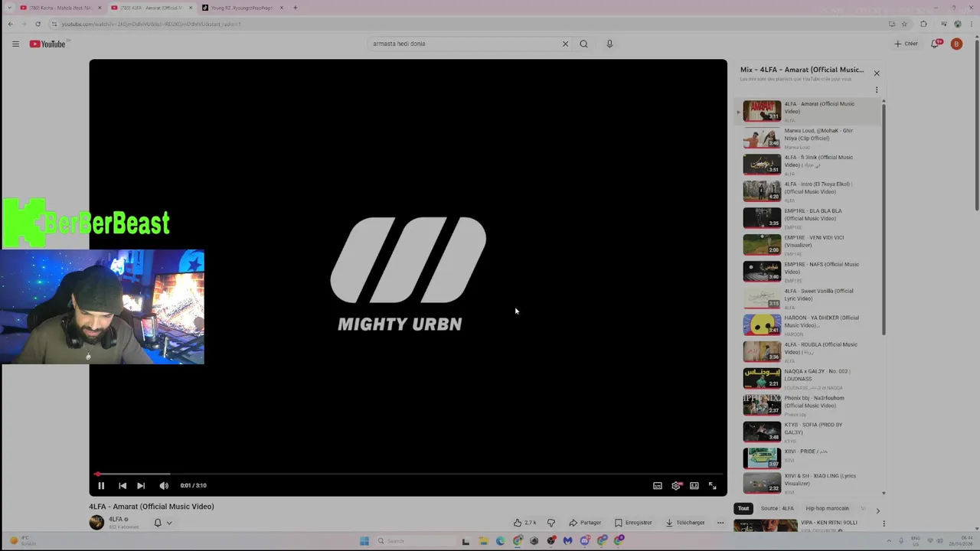Play NAQQA x GAL3Y No. 002 LOUDNASS
980x551 pixels.
click(x=808, y=379)
